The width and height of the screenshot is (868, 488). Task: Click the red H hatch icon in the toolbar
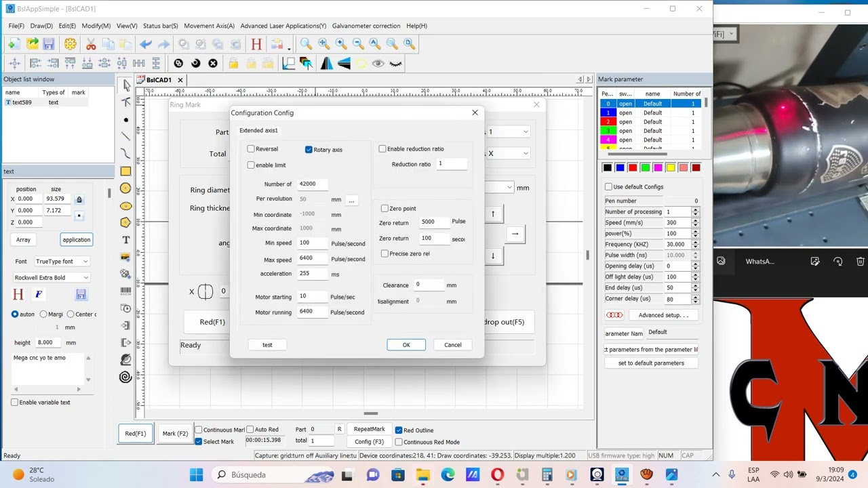tap(256, 44)
